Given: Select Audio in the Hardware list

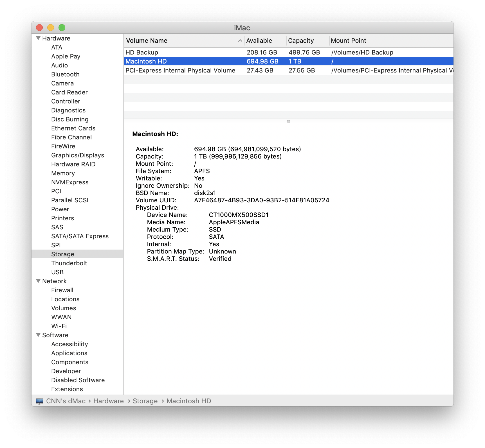Looking at the screenshot, I should (x=60, y=65).
